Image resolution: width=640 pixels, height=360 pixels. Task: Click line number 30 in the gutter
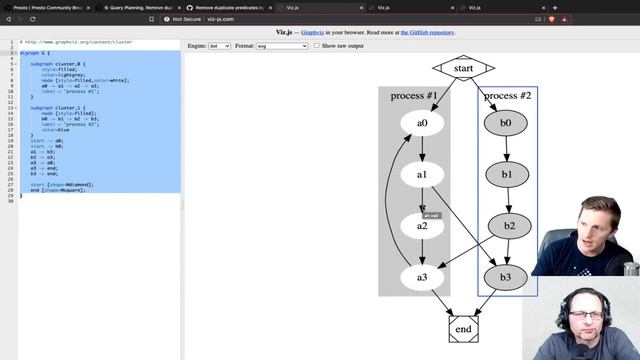11,201
